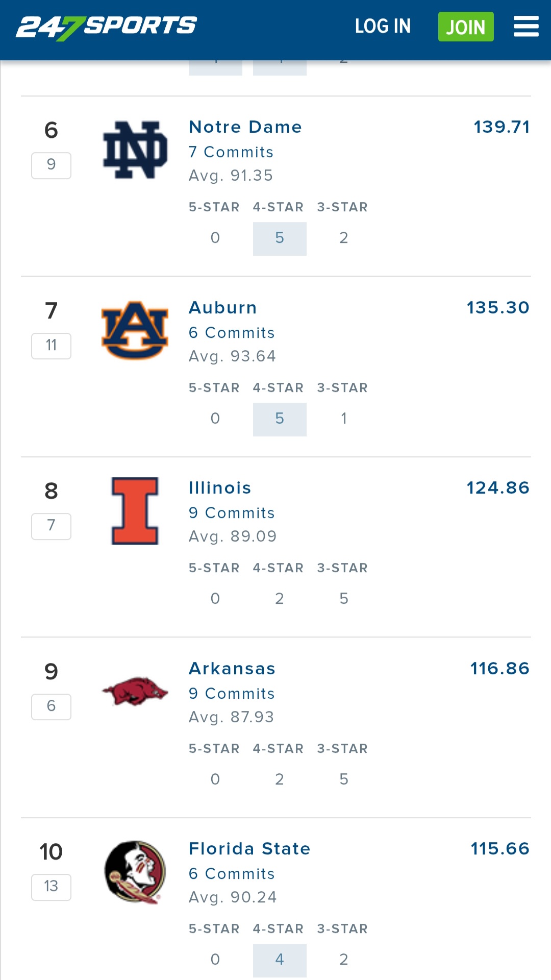Tap the Illinois team logo

point(135,511)
